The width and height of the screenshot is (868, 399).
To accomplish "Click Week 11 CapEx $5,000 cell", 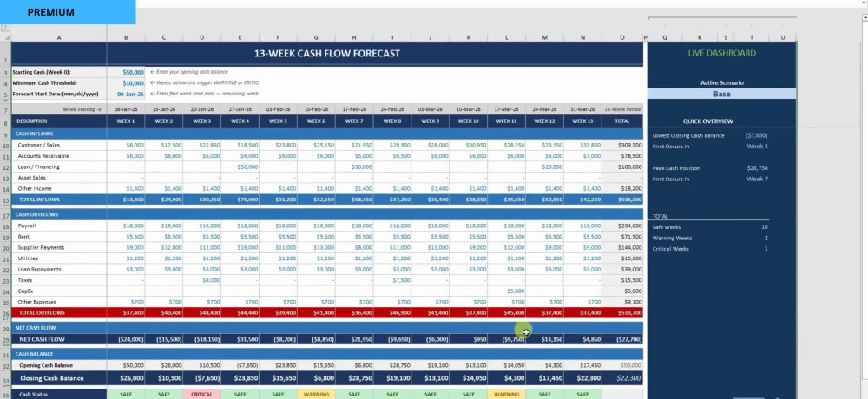I will click(507, 291).
